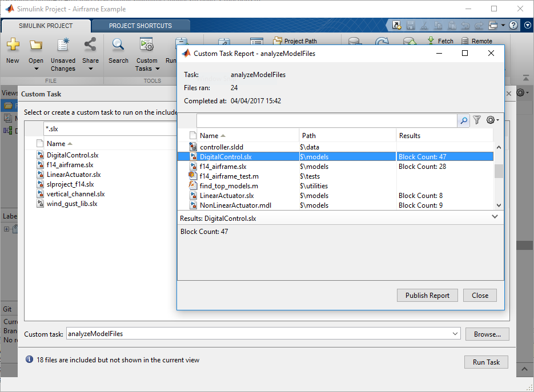
Task: Click the Save icon in quick access bar
Action: tap(411, 25)
